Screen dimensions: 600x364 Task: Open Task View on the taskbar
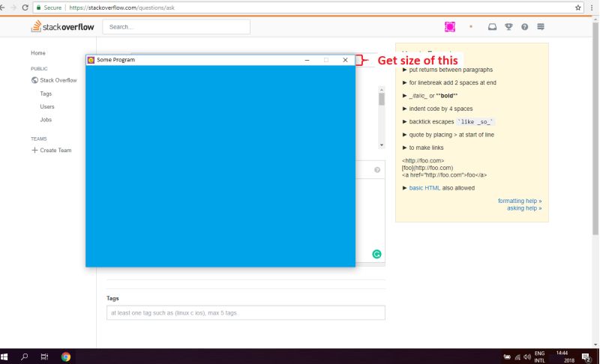point(44,357)
